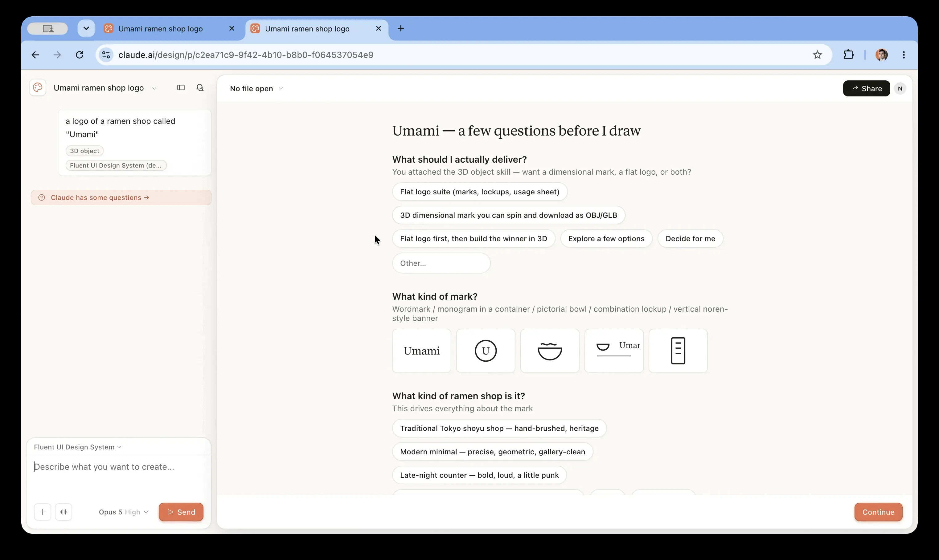
Task: Click the Continue button
Action: click(878, 512)
